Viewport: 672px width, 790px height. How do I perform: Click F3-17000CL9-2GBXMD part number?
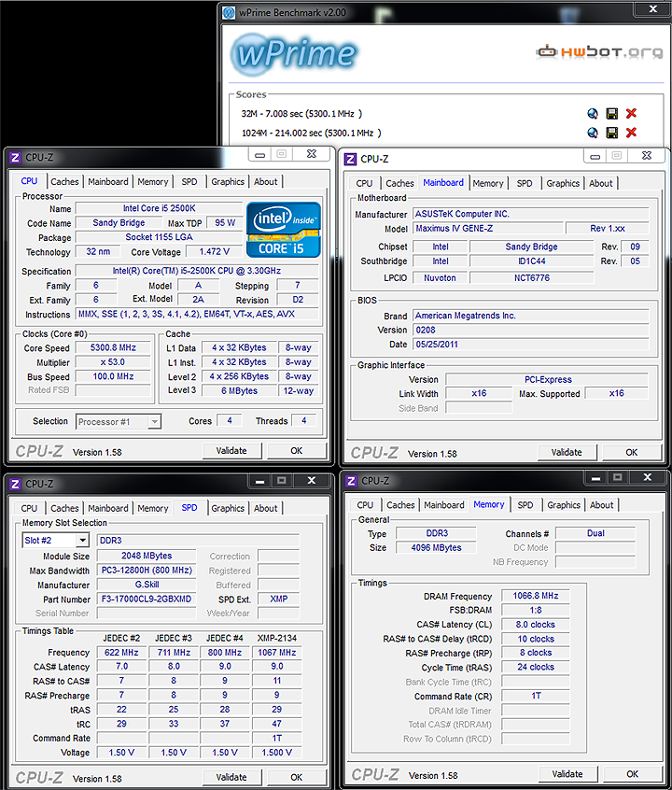tap(147, 600)
